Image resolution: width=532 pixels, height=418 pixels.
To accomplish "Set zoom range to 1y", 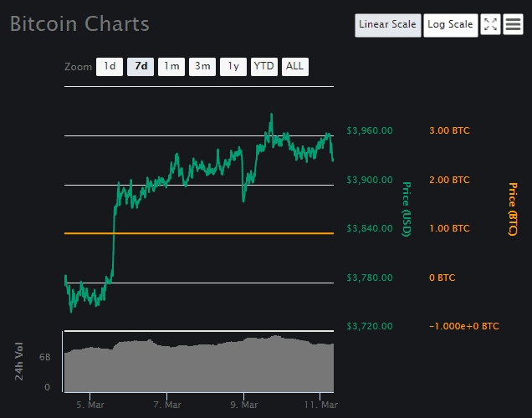I will (x=233, y=66).
